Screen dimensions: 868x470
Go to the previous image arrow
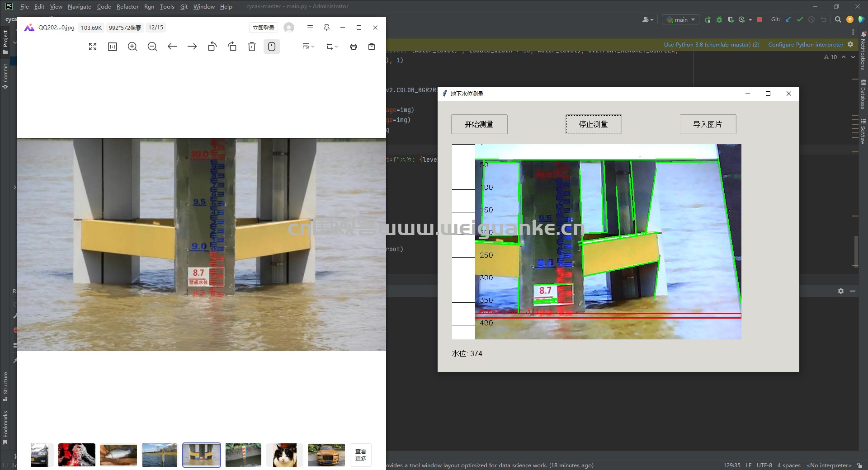tap(172, 47)
